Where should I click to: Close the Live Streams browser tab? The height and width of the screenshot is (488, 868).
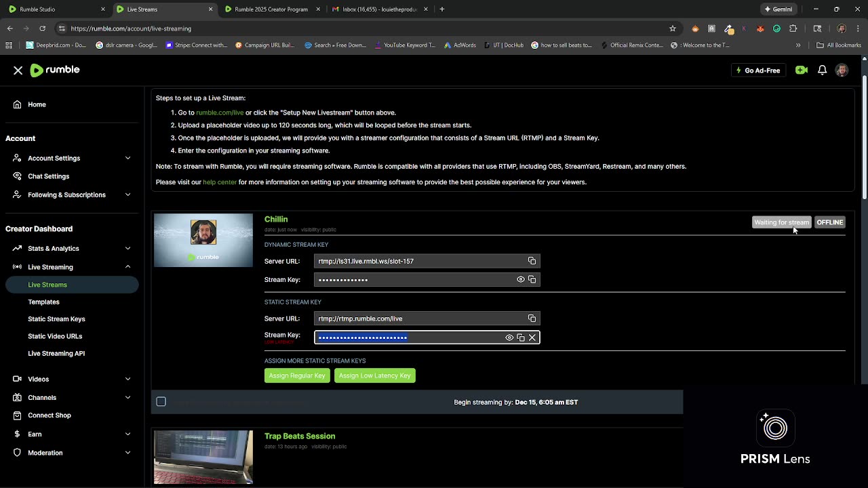click(x=210, y=9)
